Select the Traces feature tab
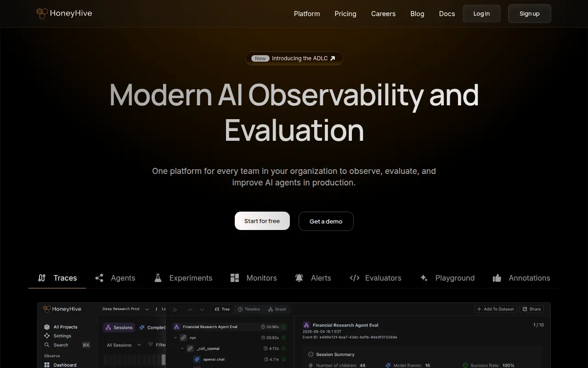The height and width of the screenshot is (368, 588). 57,278
